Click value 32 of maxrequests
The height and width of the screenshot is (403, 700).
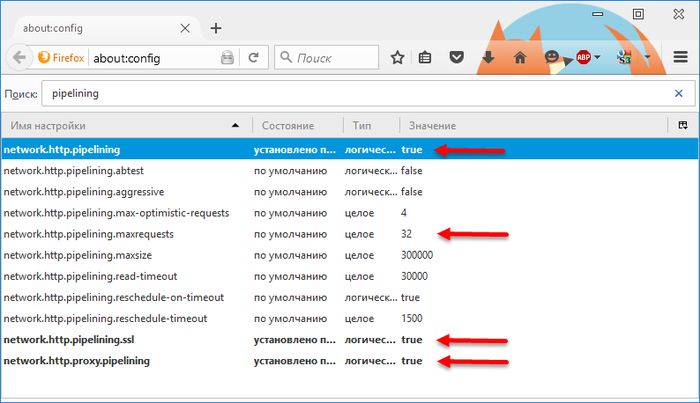pos(406,234)
